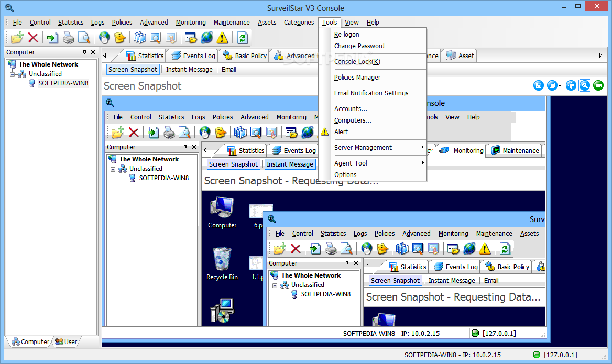This screenshot has height=364, width=612.
Task: Open Policies Manager from Tools menu
Action: click(357, 77)
